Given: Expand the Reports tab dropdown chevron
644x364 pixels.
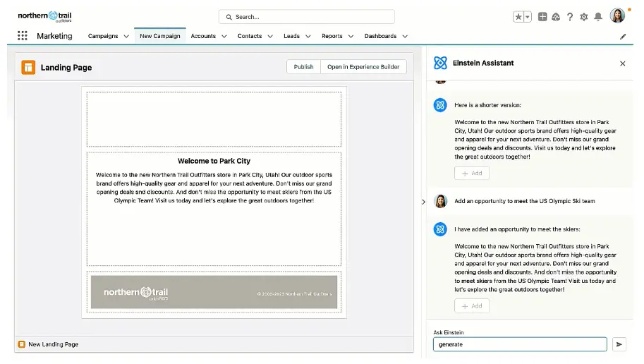Looking at the screenshot, I should pos(351,36).
